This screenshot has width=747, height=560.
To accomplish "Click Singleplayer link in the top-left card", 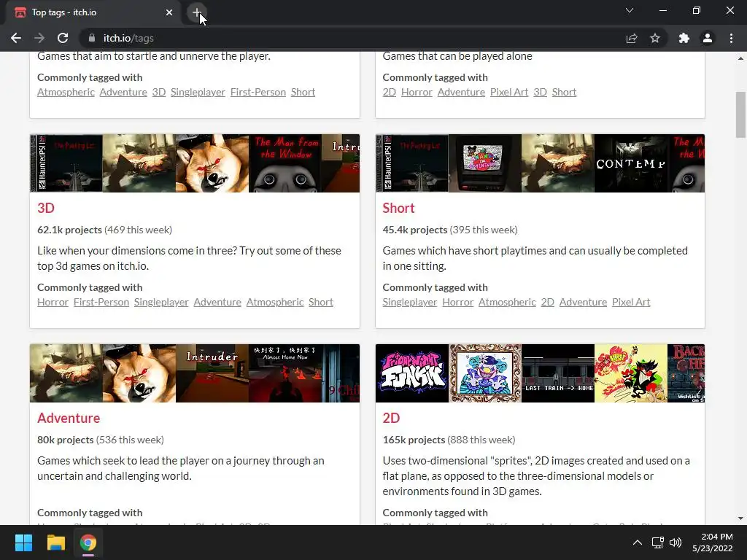I will tap(198, 92).
